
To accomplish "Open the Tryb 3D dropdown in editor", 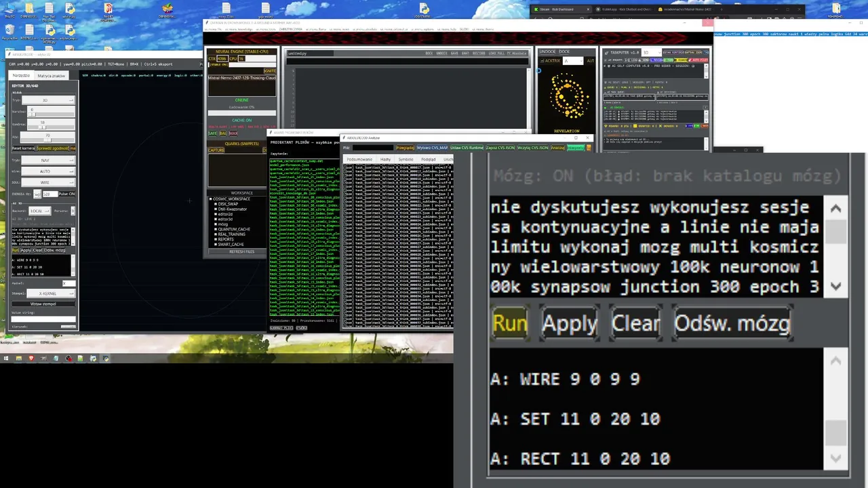I will [48, 100].
